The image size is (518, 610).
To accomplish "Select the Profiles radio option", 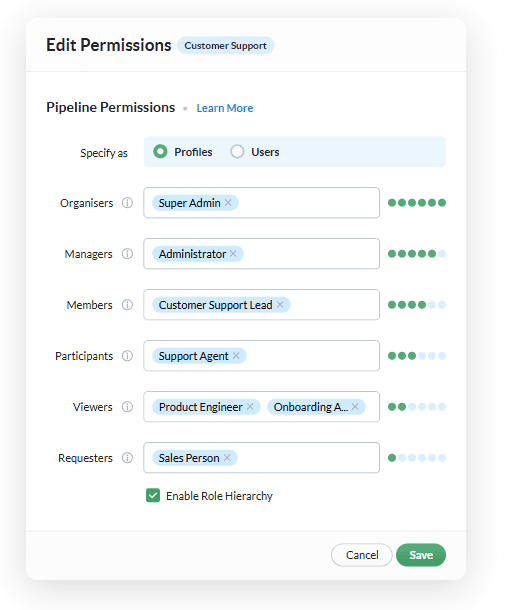I will [160, 151].
